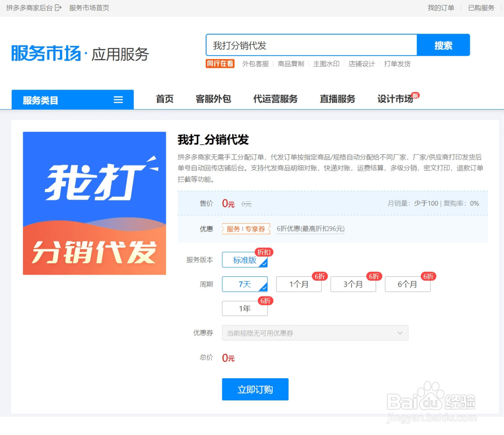Open the 服务类目 hamburger menu icon
Screen dimensions: 504x435
[118, 100]
